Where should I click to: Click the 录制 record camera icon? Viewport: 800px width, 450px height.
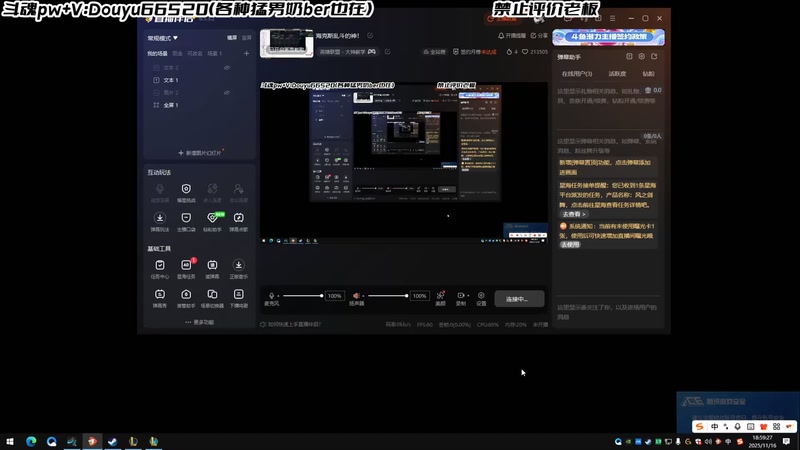point(460,295)
